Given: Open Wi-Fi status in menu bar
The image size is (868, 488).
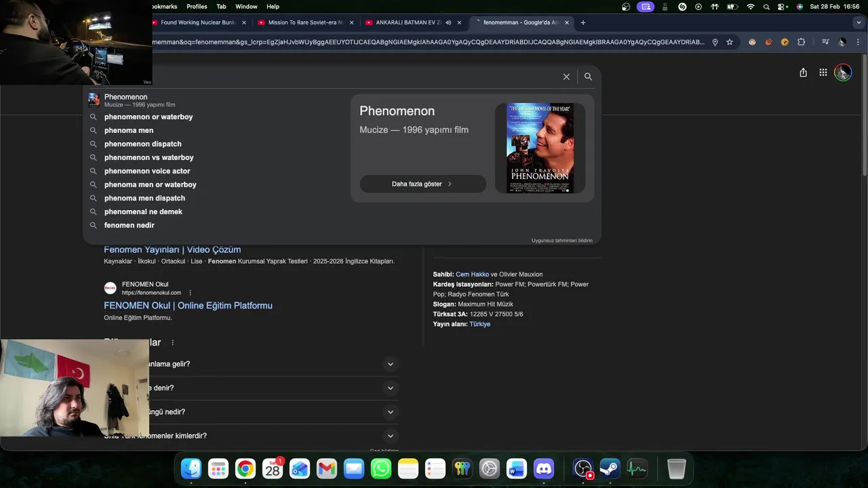Looking at the screenshot, I should coord(750,7).
